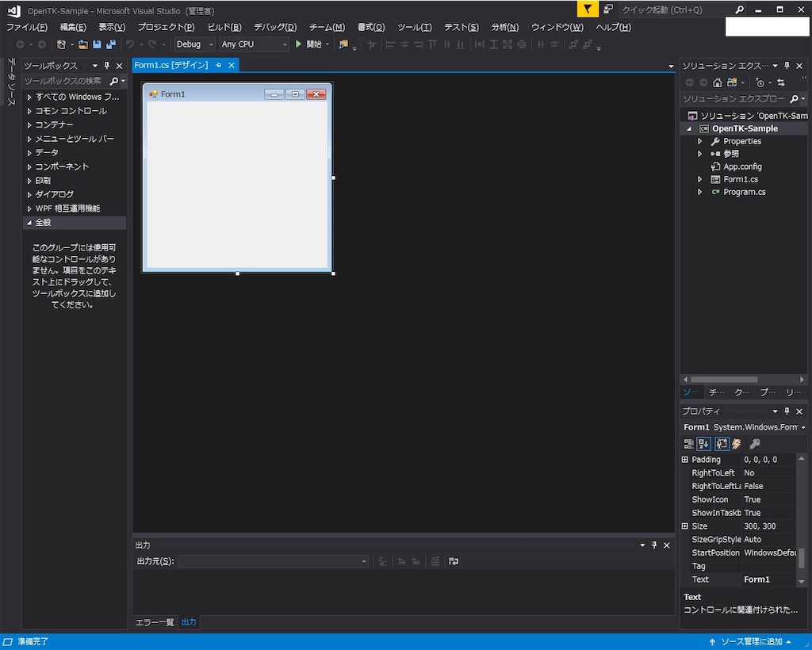
Task: Click Sync with Active Document icon
Action: coord(781,82)
